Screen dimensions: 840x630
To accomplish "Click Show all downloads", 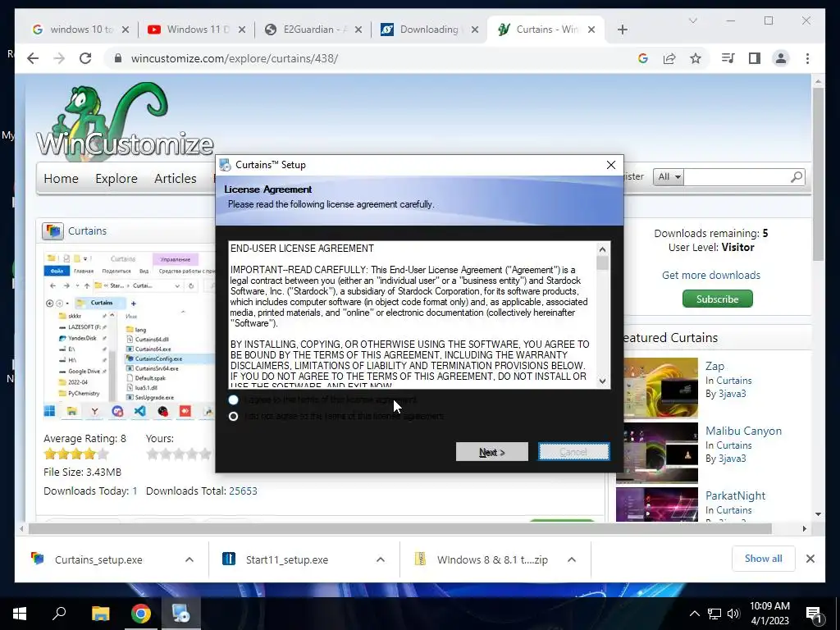I will pos(764,558).
